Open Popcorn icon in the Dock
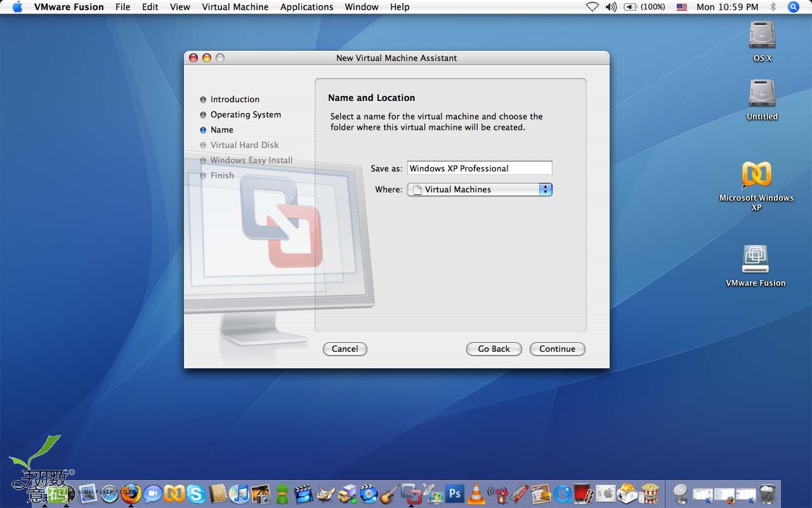 click(649, 493)
